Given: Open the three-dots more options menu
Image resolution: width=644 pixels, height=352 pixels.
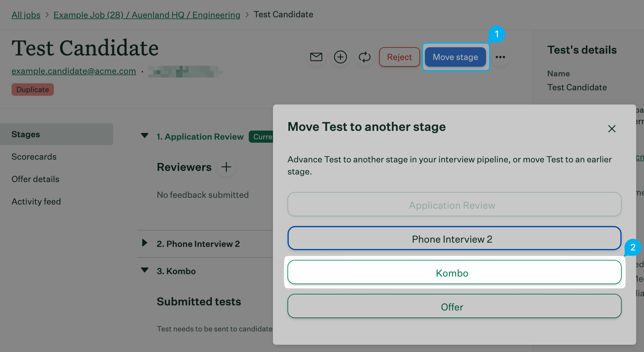Looking at the screenshot, I should pos(500,57).
